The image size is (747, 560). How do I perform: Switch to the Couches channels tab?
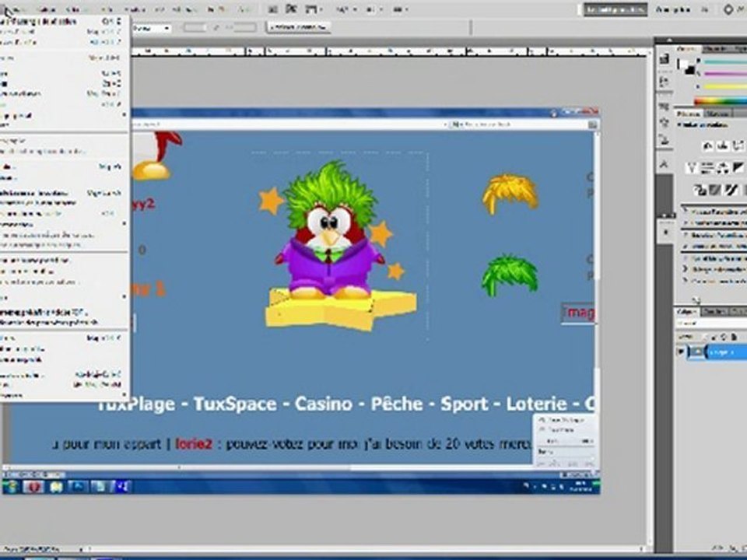tap(714, 312)
